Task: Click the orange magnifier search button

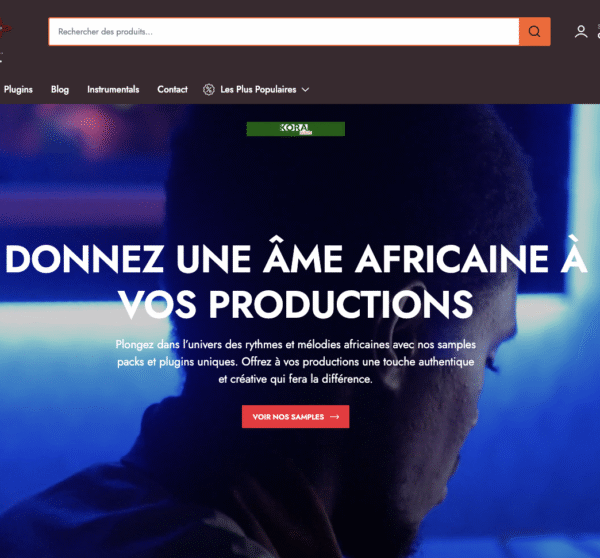Action: (535, 31)
